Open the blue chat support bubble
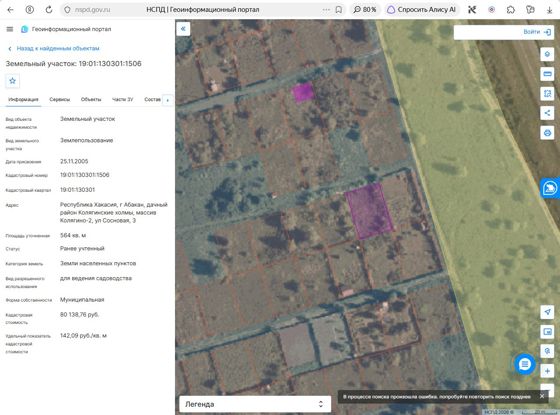560x415 pixels. point(525,364)
